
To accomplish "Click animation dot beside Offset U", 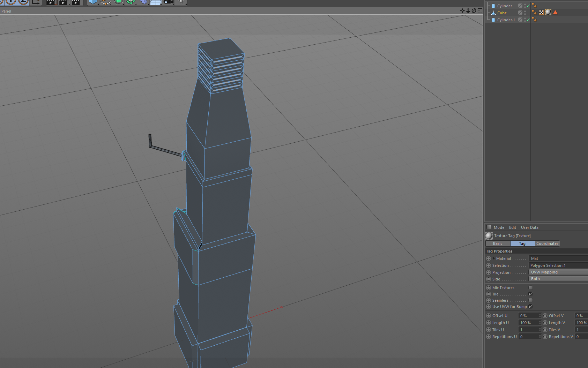I will click(x=489, y=316).
